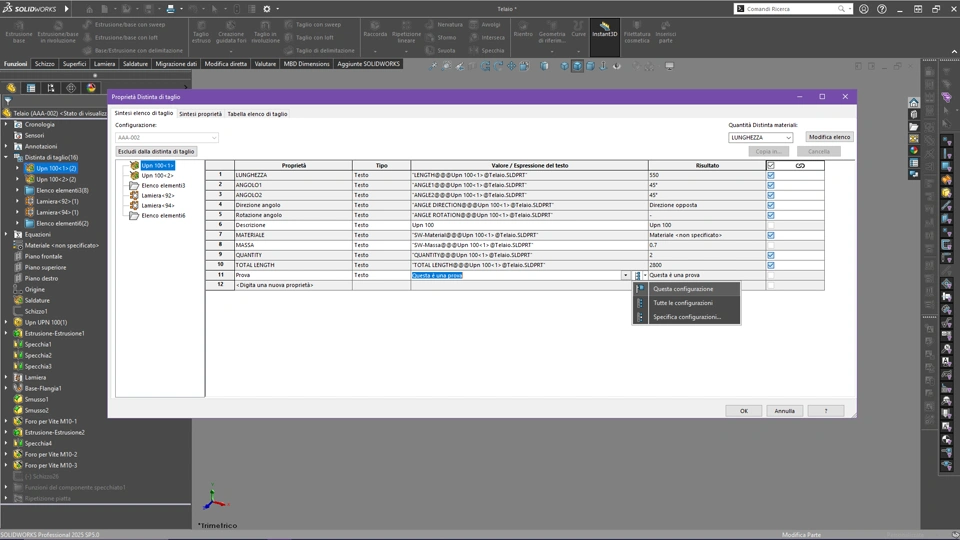This screenshot has width=960, height=540.
Task: Click the monitor display settings icon in heads-up toolbar
Action: tap(669, 66)
